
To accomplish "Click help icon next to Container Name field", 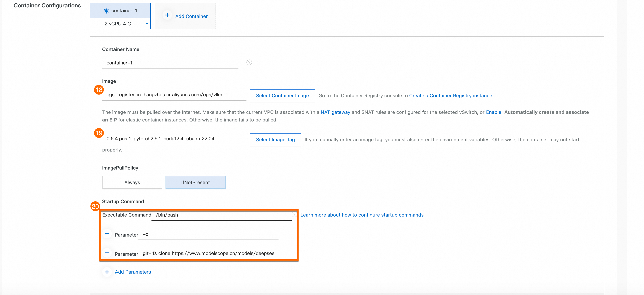I will tap(249, 62).
